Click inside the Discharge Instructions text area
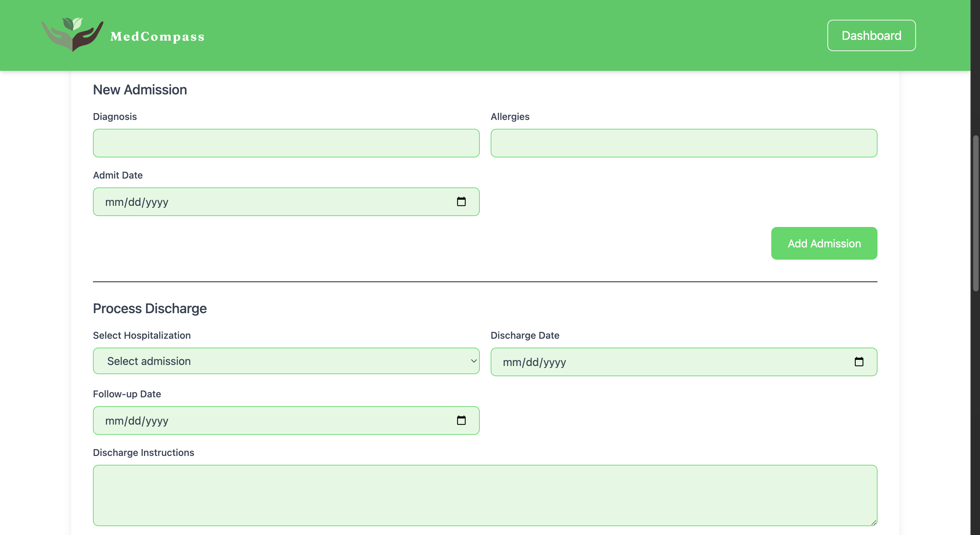Image resolution: width=980 pixels, height=535 pixels. click(485, 495)
